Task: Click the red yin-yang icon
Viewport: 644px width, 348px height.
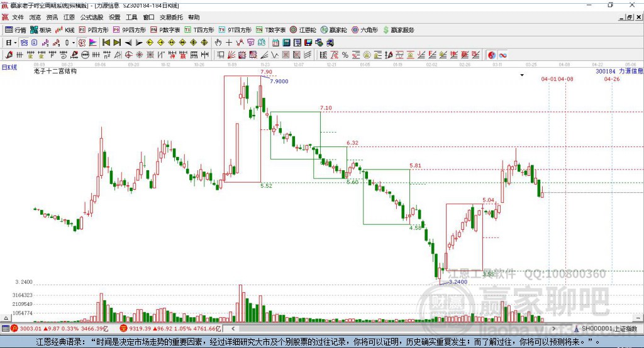Action: 492,55
